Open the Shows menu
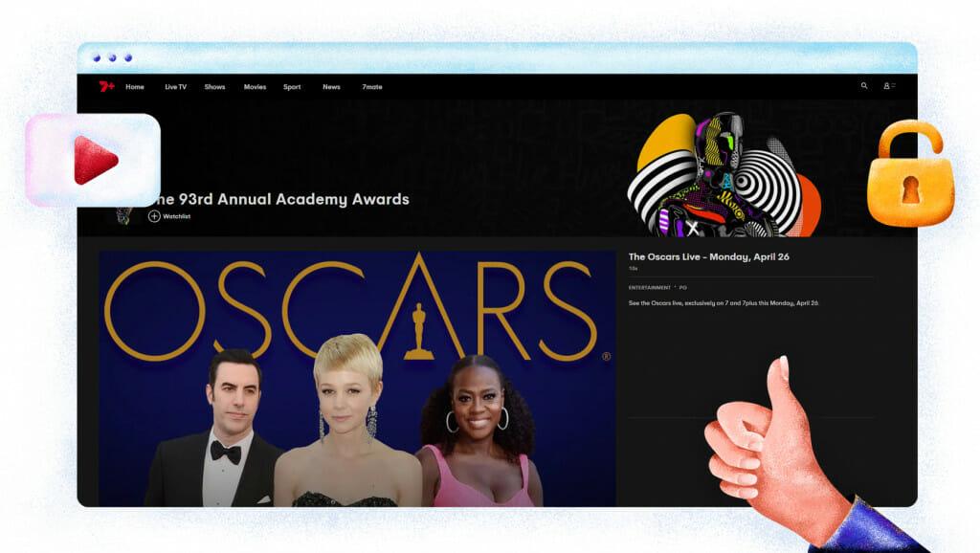The image size is (980, 553). 214,87
